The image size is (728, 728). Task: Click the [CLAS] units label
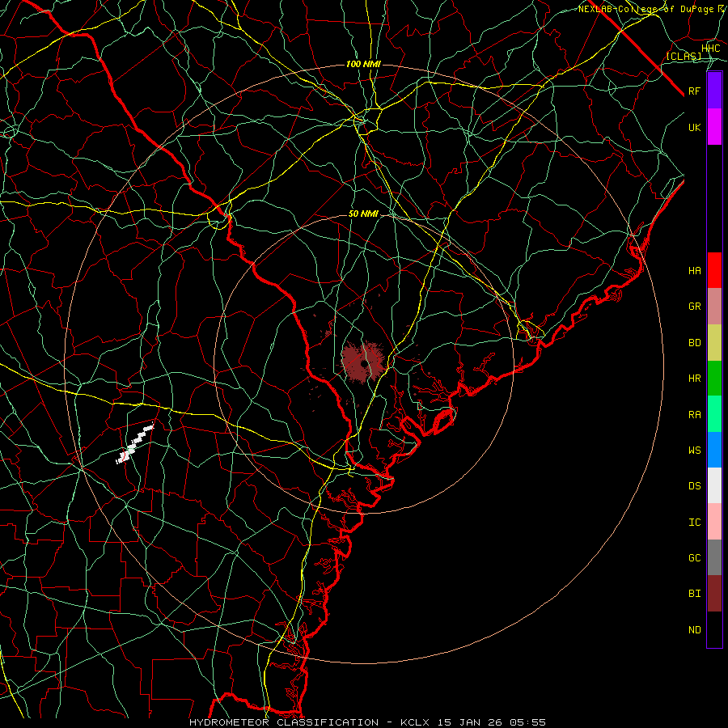tap(684, 56)
